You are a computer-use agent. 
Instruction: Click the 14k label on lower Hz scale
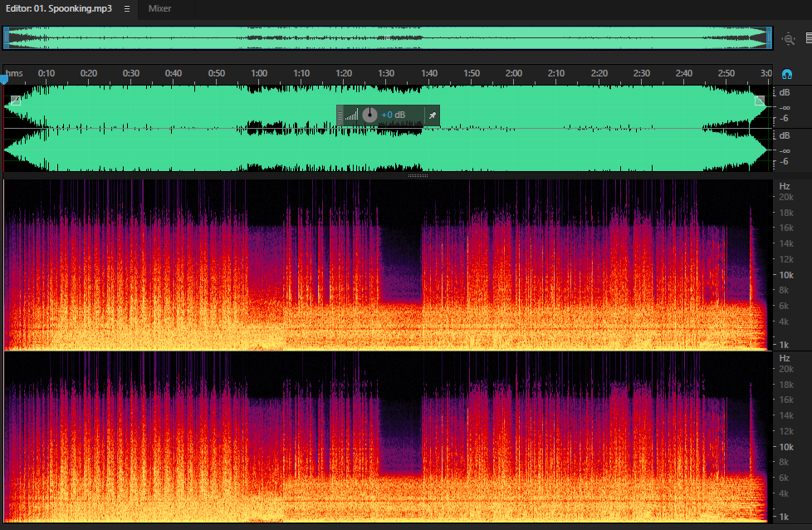coord(786,415)
